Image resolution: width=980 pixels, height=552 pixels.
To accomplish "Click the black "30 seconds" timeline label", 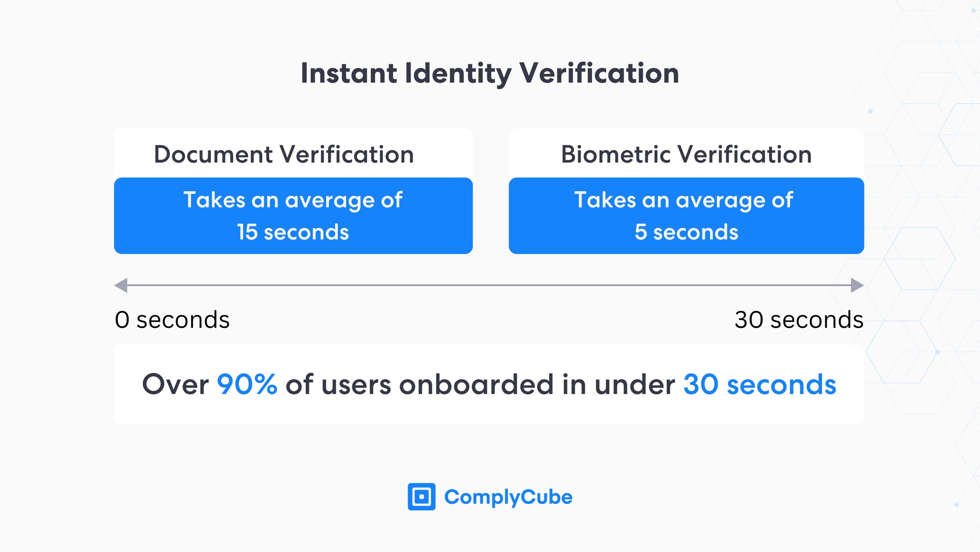I will [x=799, y=320].
